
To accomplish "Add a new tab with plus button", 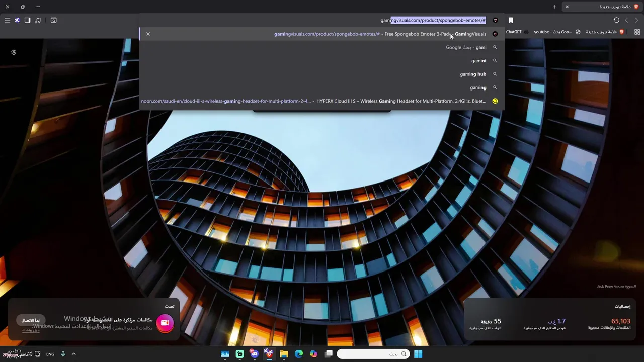I will coord(554,7).
